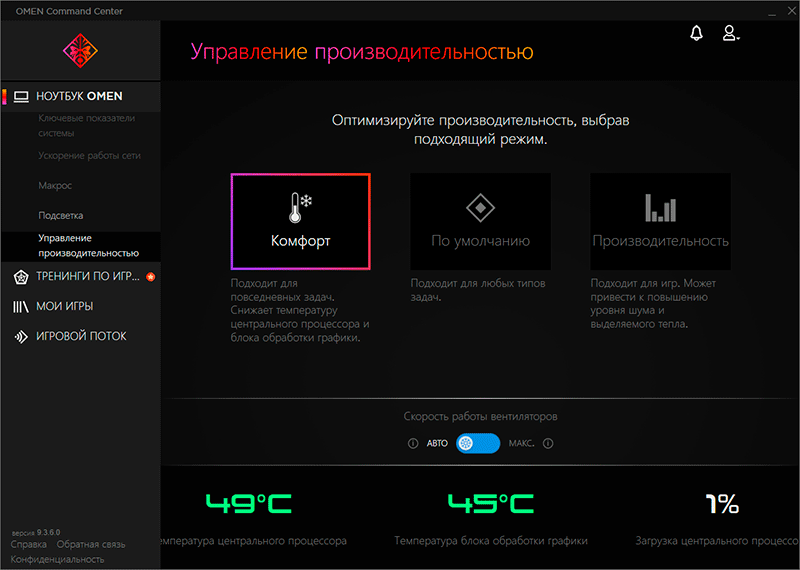Image resolution: width=800 pixels, height=570 pixels.
Task: Click the ТРЕНИНГИ ПО ИГР pentagon icon
Action: click(21, 277)
